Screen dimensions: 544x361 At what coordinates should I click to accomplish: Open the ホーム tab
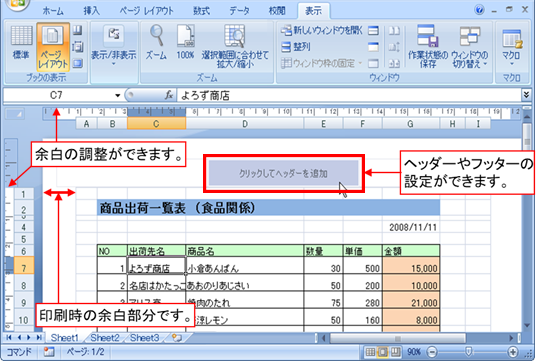point(53,11)
